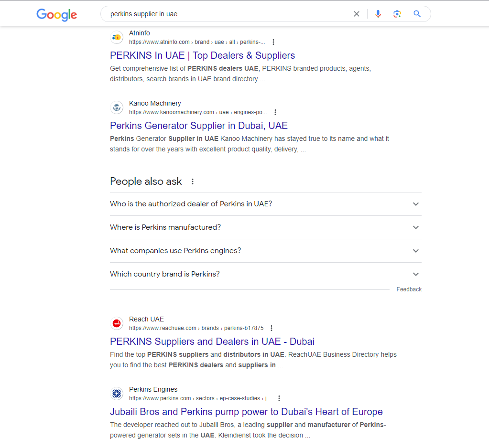This screenshot has height=448, width=489.
Task: Open three-dot menu for Perkins Engines result
Action: [279, 398]
